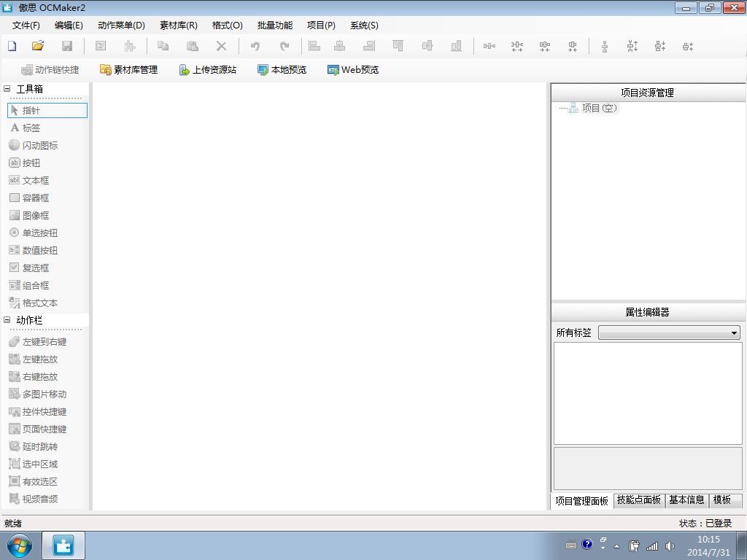Click the volume speaker tray icon

[x=670, y=546]
